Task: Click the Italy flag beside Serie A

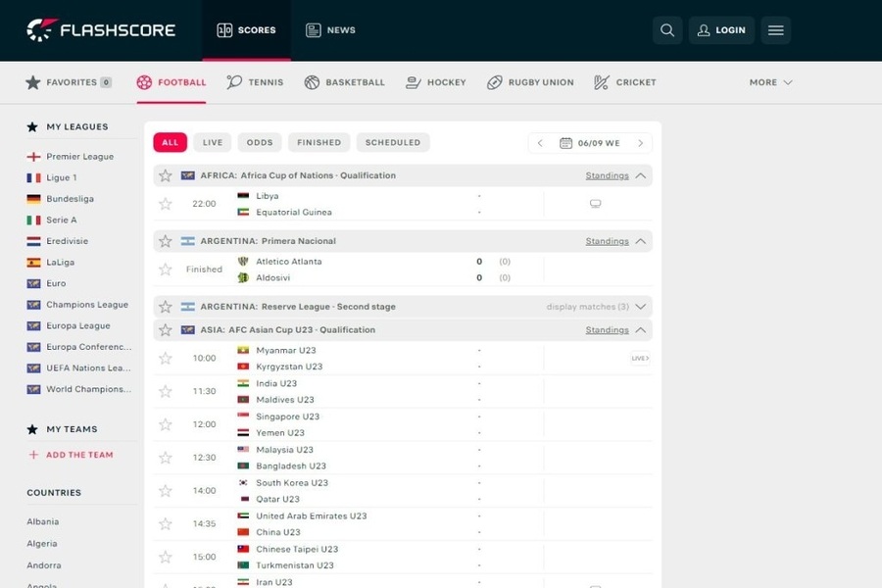Action: tap(33, 220)
